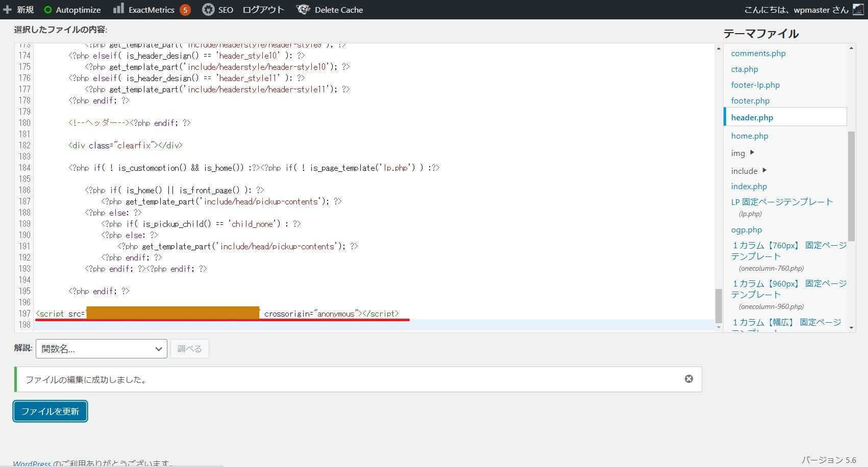The width and height of the screenshot is (868, 467).
Task: Open home.php theme file
Action: point(750,136)
